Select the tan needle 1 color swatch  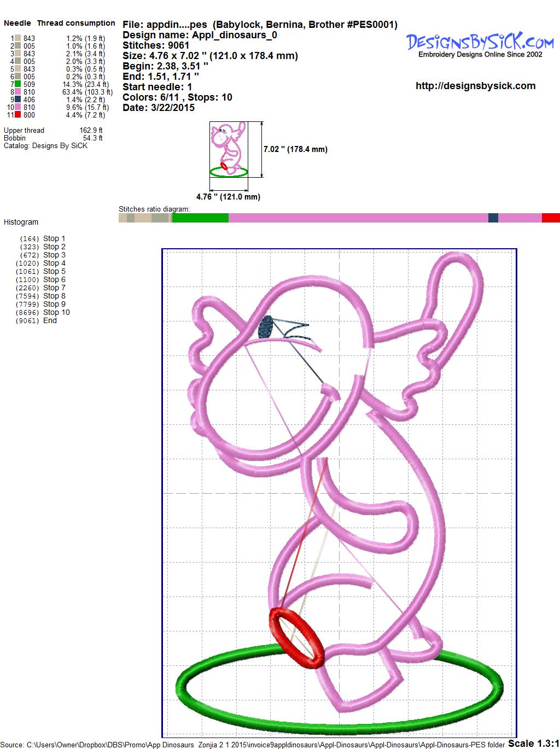click(x=18, y=38)
